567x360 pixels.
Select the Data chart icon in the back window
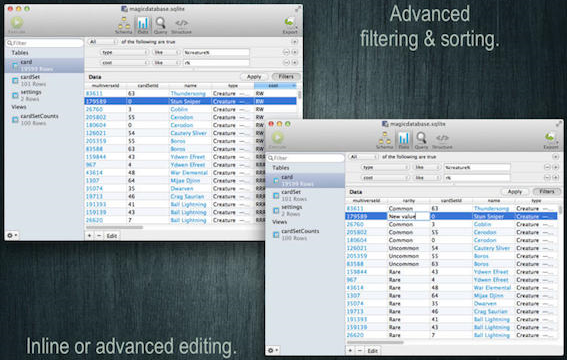(143, 25)
